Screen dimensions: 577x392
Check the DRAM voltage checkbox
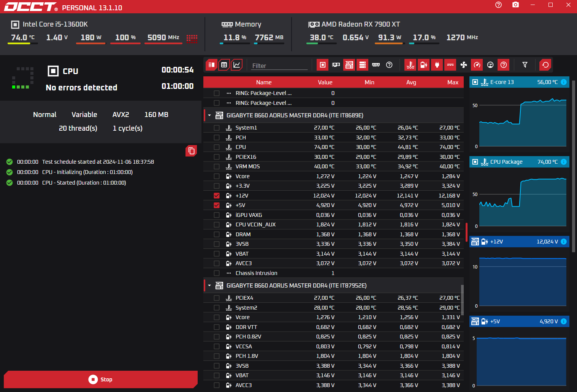tap(217, 234)
